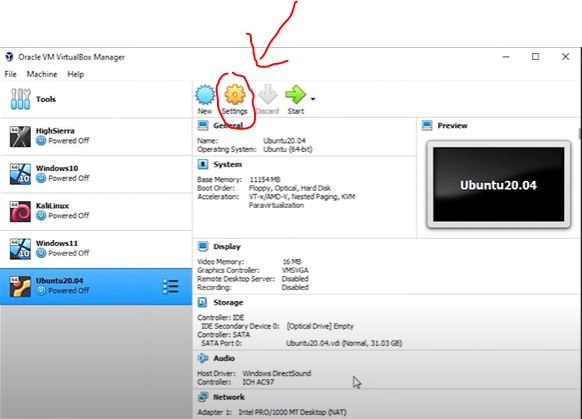Open the Machine menu

pos(42,74)
